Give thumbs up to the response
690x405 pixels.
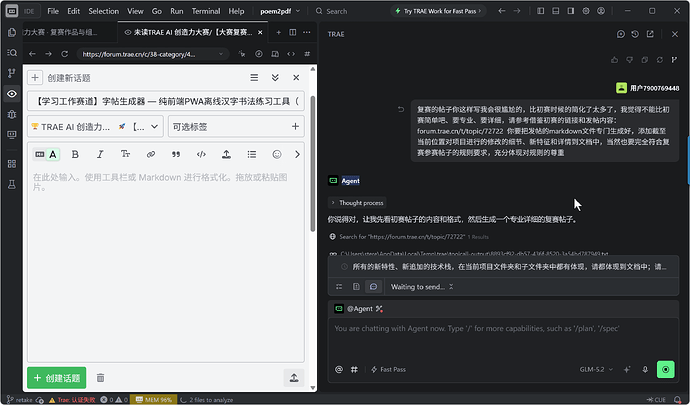[x=615, y=60]
